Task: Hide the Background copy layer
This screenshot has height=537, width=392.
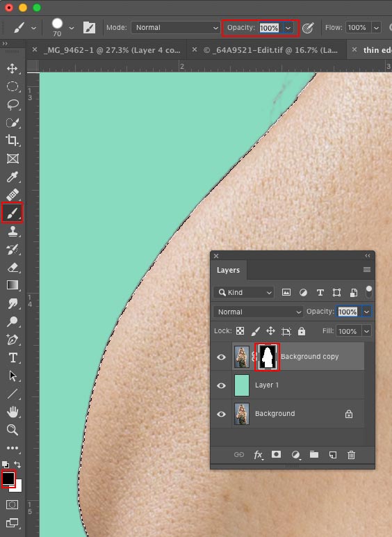Action: [x=221, y=357]
